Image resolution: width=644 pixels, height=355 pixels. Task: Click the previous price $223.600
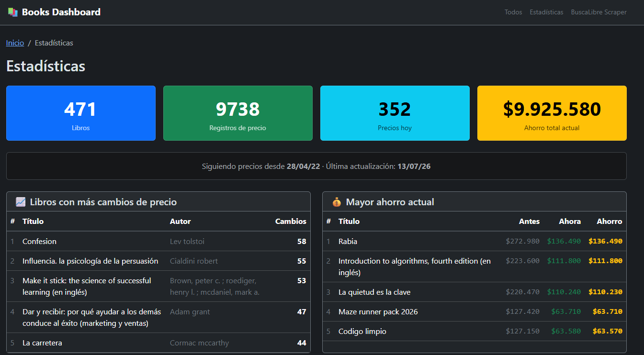pyautogui.click(x=523, y=261)
